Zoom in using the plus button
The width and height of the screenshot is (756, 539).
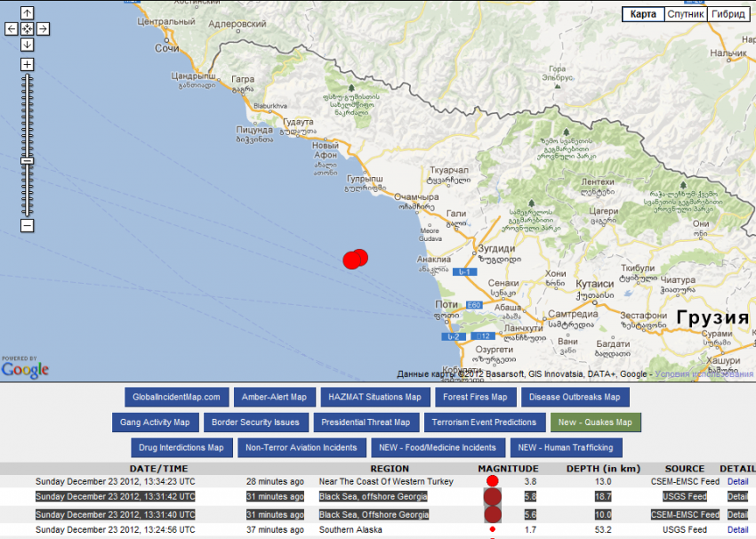click(x=27, y=65)
